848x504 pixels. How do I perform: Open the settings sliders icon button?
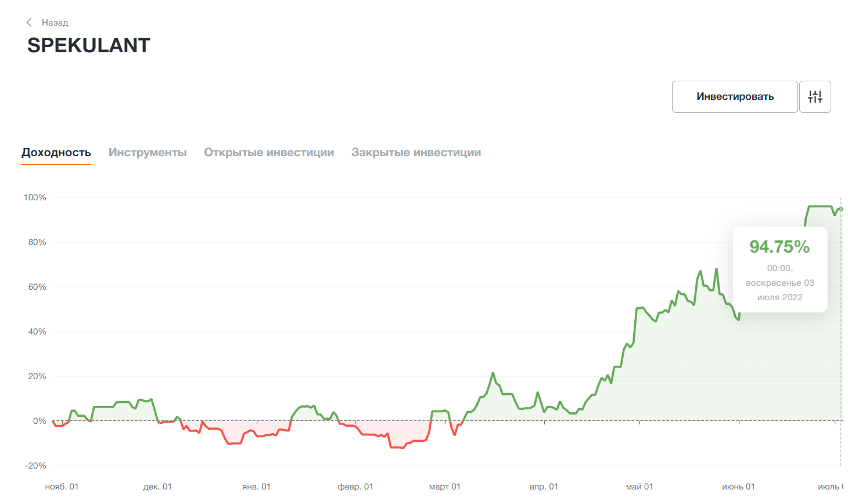coord(815,96)
